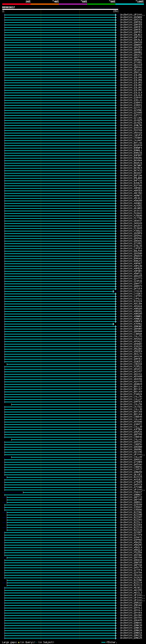Select label UniRef100_P29521

tap(131, 367)
